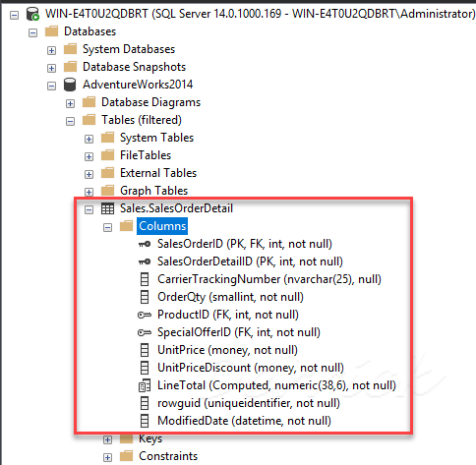476x465 pixels.
Task: Select ProductID (FK, int, not null)
Action: pos(228,315)
